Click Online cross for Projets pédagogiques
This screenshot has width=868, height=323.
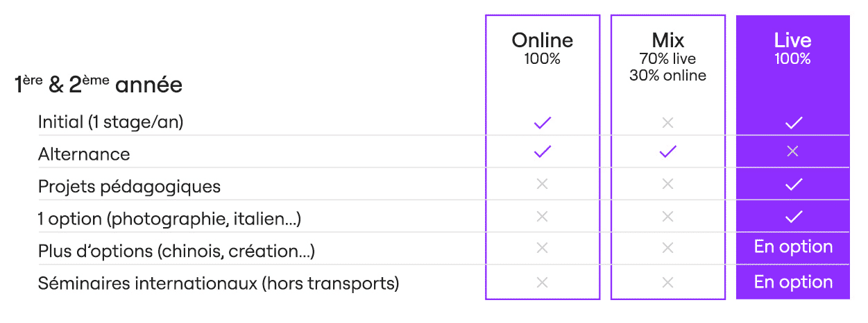543,184
